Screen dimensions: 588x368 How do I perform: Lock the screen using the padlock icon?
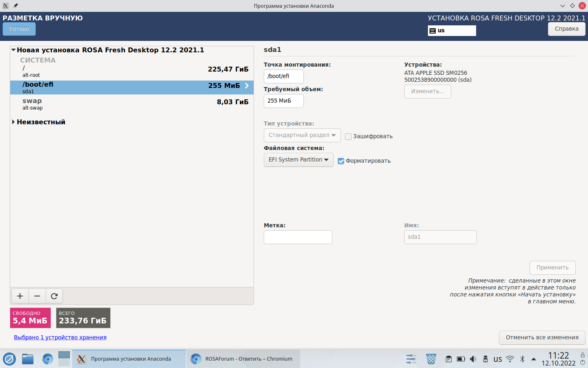583,355
